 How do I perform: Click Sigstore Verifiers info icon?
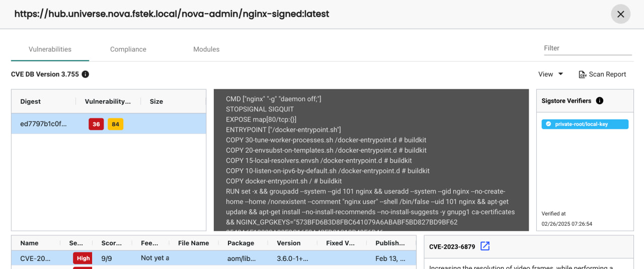[x=599, y=101]
